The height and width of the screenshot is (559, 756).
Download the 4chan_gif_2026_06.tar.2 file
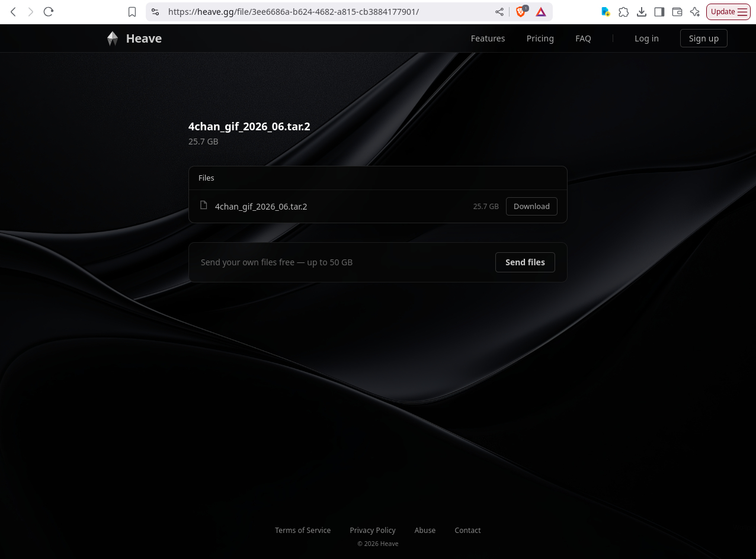(531, 206)
